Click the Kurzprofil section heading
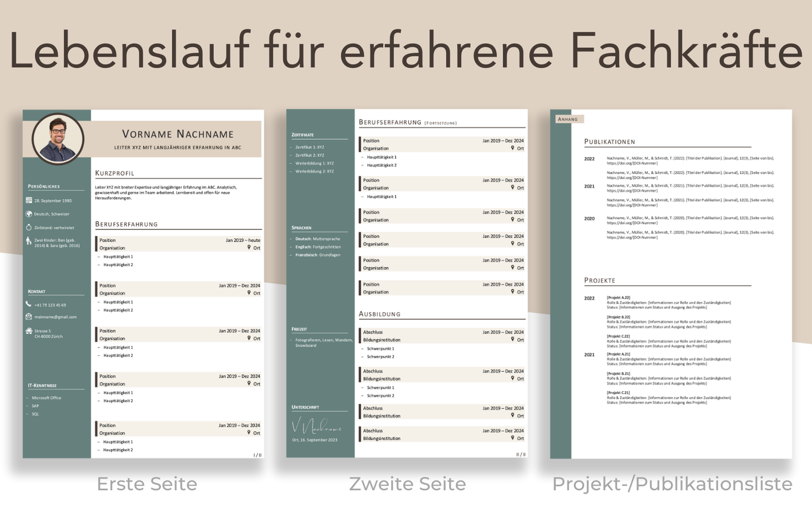Viewport: 812px width, 507px height. click(x=115, y=173)
